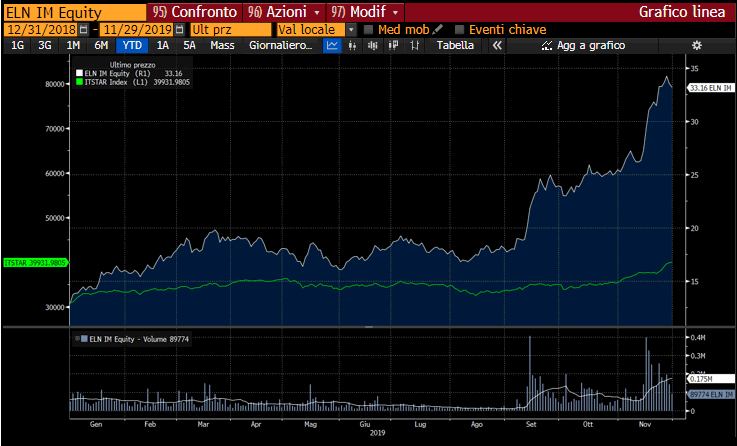Open calendar picker for start date 12/31/2018
This screenshot has width=737, height=446.
(x=83, y=30)
